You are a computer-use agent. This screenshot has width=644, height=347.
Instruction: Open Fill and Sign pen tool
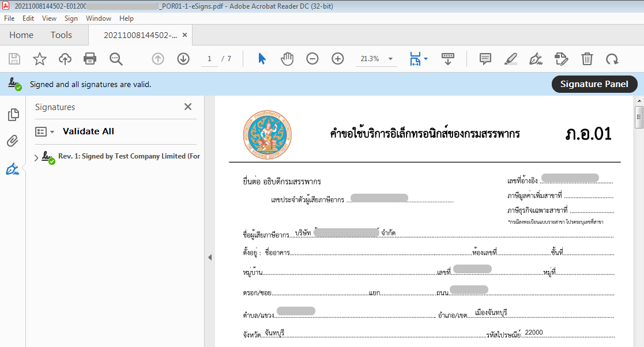536,59
